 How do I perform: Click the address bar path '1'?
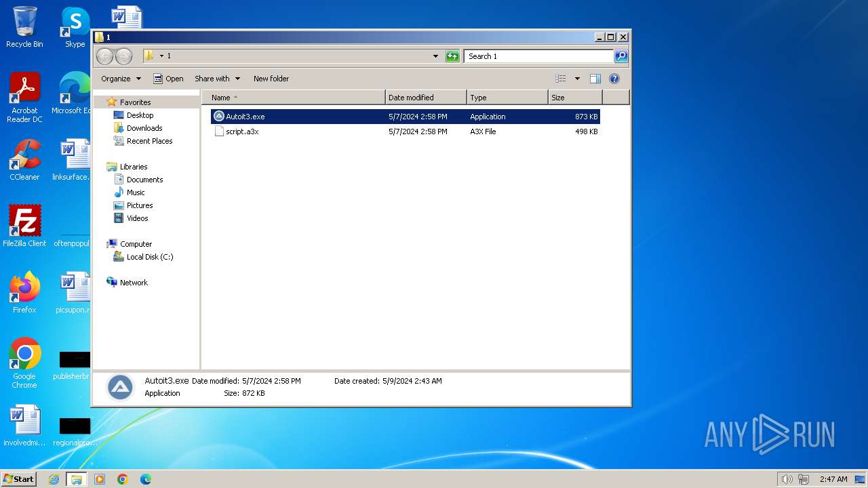tap(169, 56)
